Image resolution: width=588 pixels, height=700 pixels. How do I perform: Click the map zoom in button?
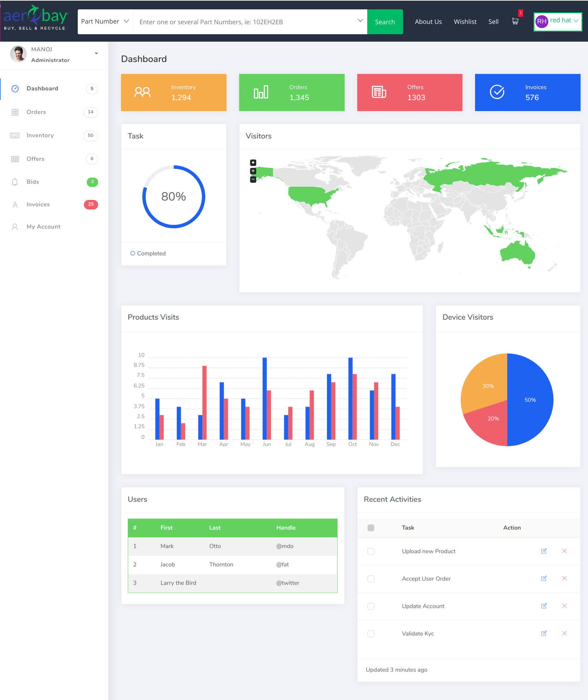pyautogui.click(x=253, y=171)
